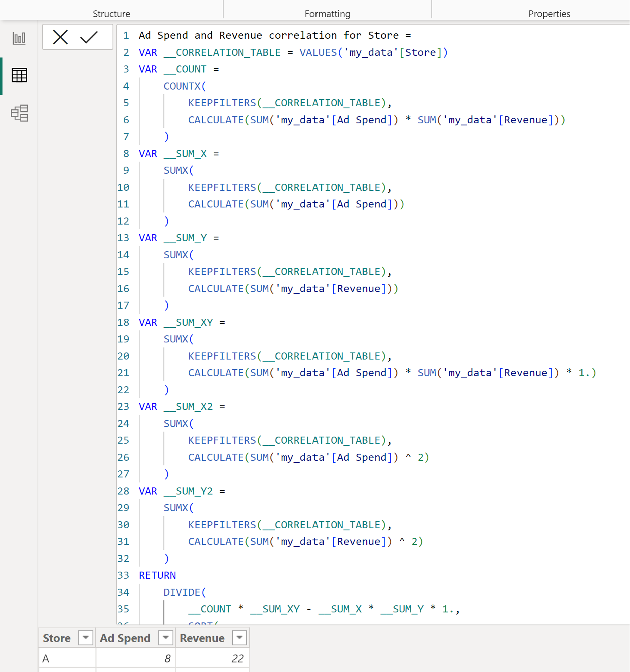Screen dimensions: 630x672
Task: Select the Store column header
Action: click(x=57, y=638)
